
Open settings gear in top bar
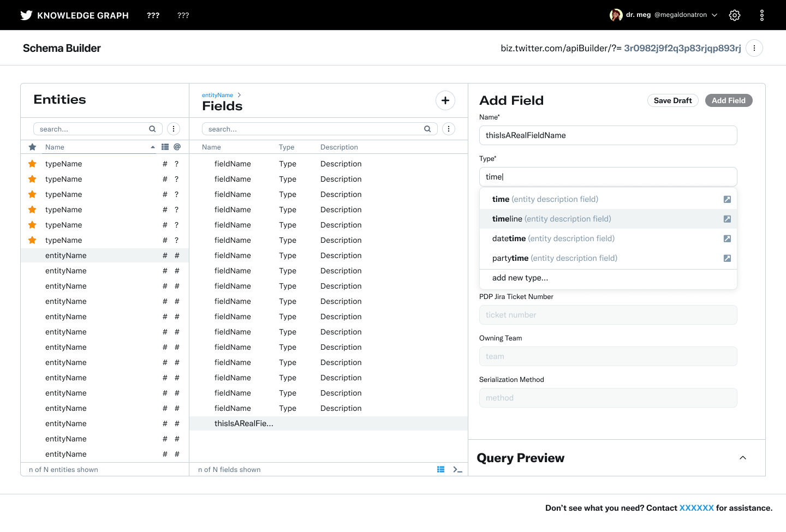pos(735,15)
